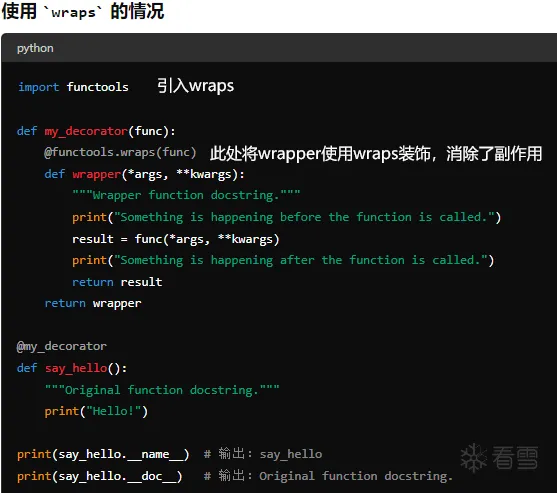Click the 'return wrapper' line
Screen dimensions: 557x493
pos(93,304)
